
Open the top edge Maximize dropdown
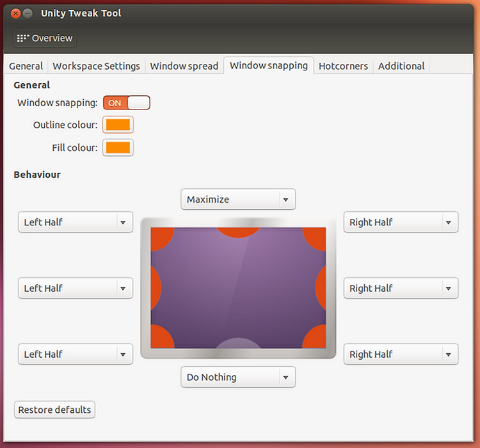coord(238,199)
